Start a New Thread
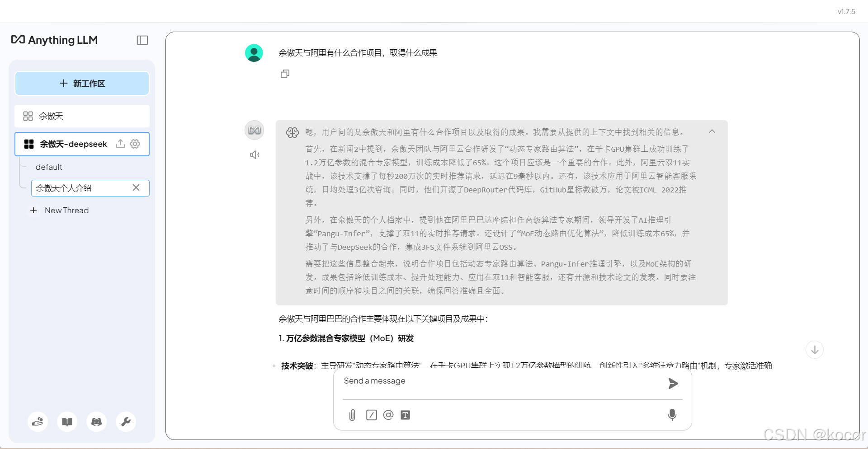 [59, 210]
